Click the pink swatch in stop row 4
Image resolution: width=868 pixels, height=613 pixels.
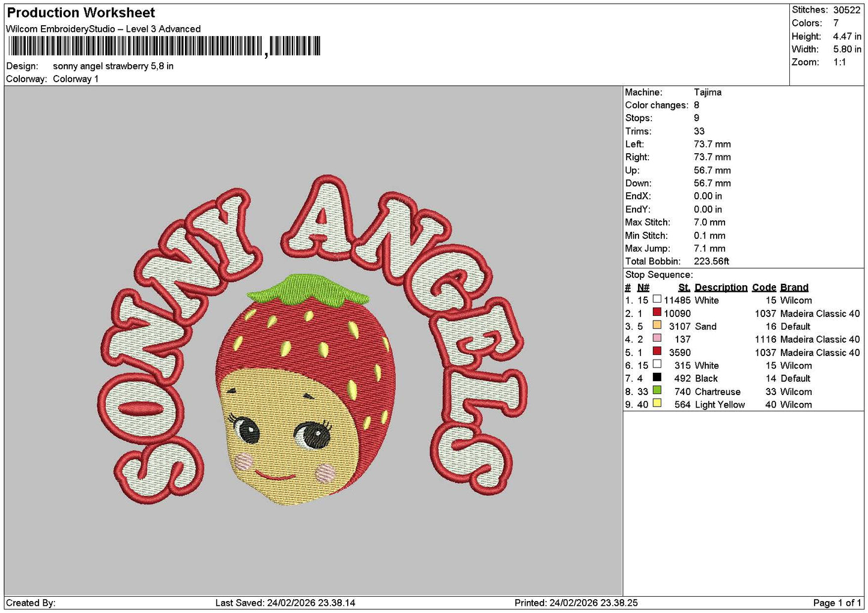pyautogui.click(x=657, y=338)
